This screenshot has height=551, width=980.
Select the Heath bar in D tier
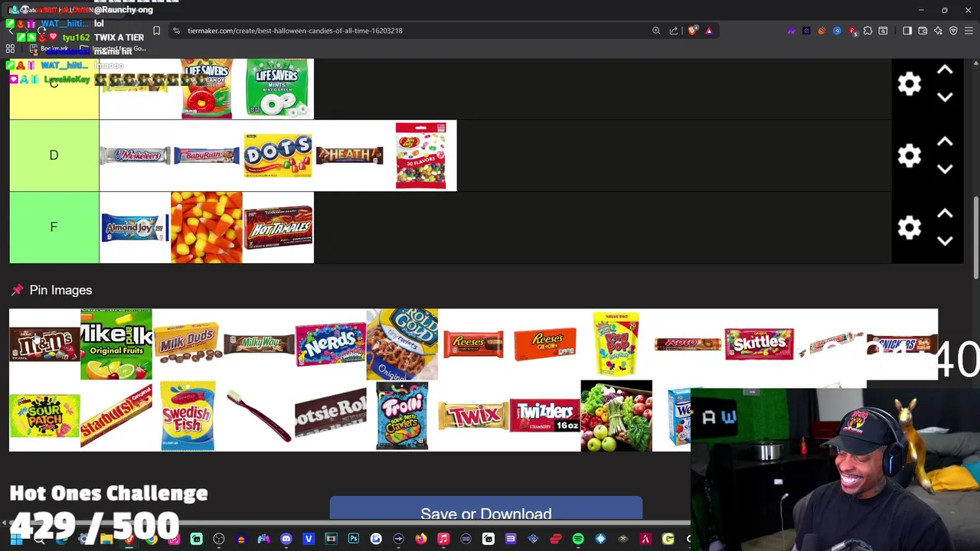pyautogui.click(x=349, y=155)
